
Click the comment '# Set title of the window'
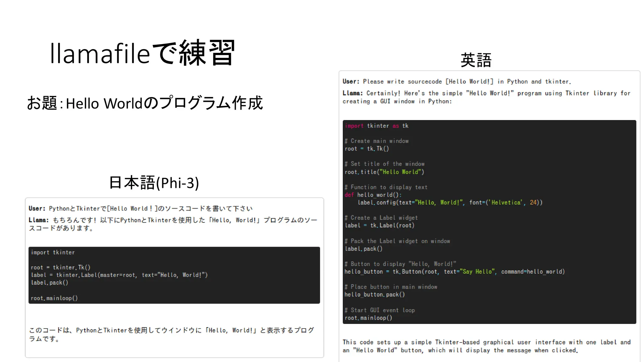tap(385, 164)
